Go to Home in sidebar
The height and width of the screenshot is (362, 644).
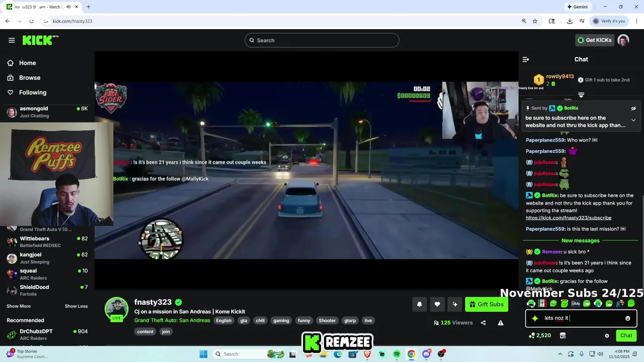(x=28, y=63)
